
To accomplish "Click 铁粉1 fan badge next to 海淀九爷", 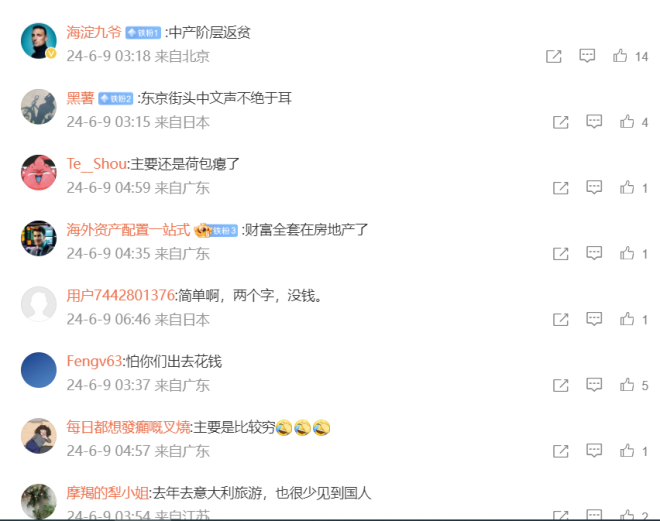I will 143,32.
